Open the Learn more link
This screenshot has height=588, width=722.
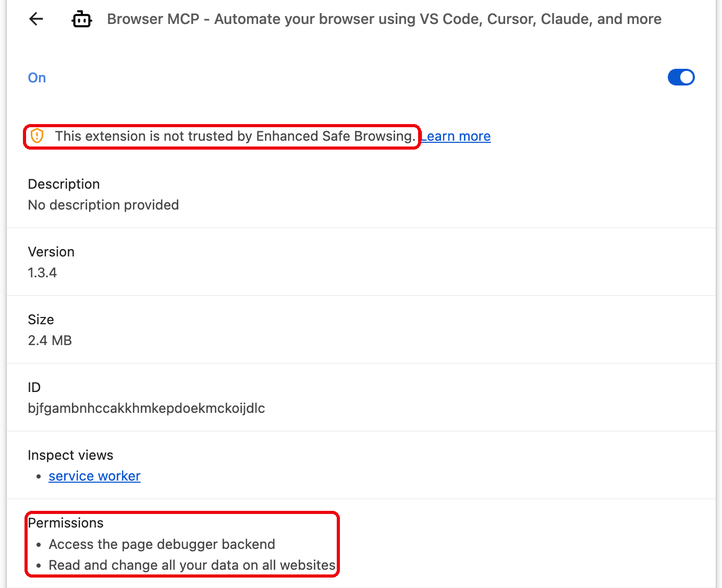click(456, 136)
